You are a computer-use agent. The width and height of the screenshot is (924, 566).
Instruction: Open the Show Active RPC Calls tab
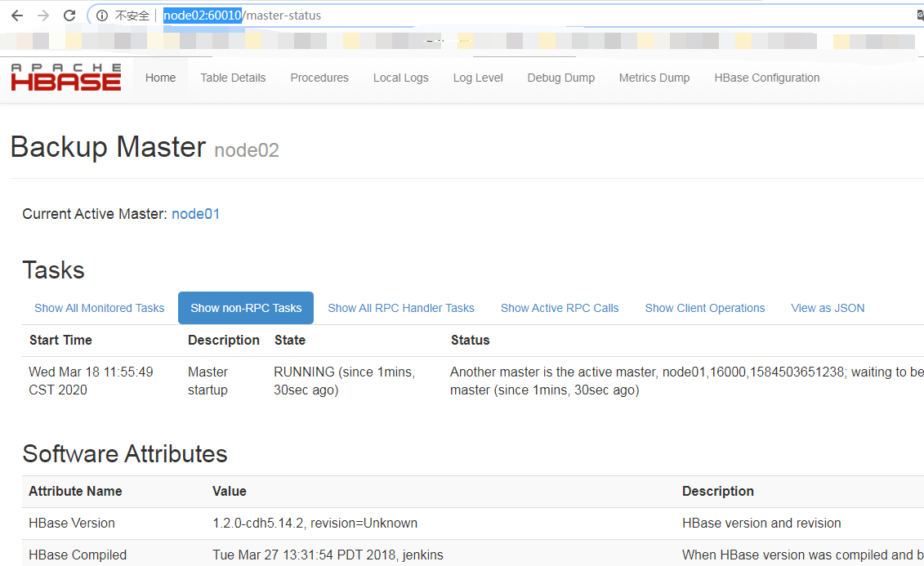560,308
